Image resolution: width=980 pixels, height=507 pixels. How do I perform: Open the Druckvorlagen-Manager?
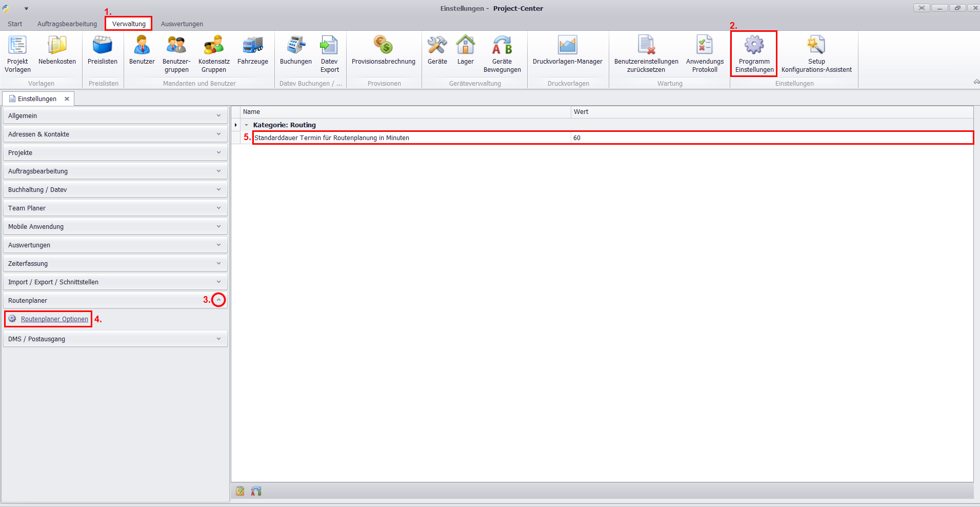click(567, 46)
